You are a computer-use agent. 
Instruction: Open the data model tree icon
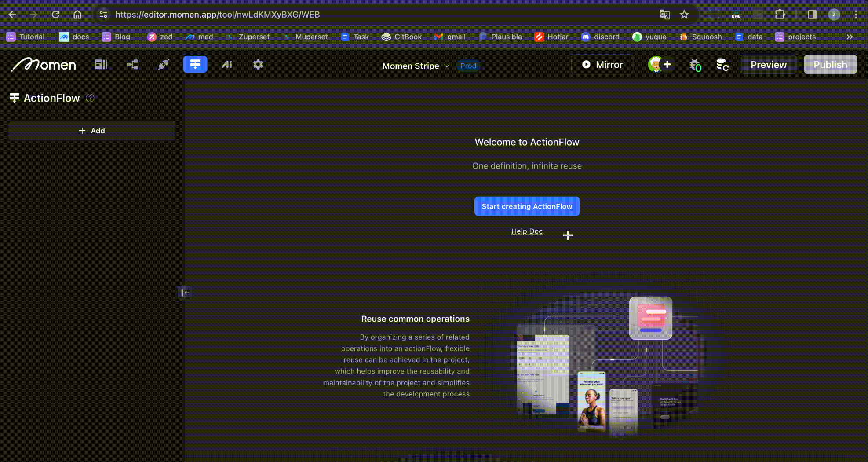coord(132,65)
